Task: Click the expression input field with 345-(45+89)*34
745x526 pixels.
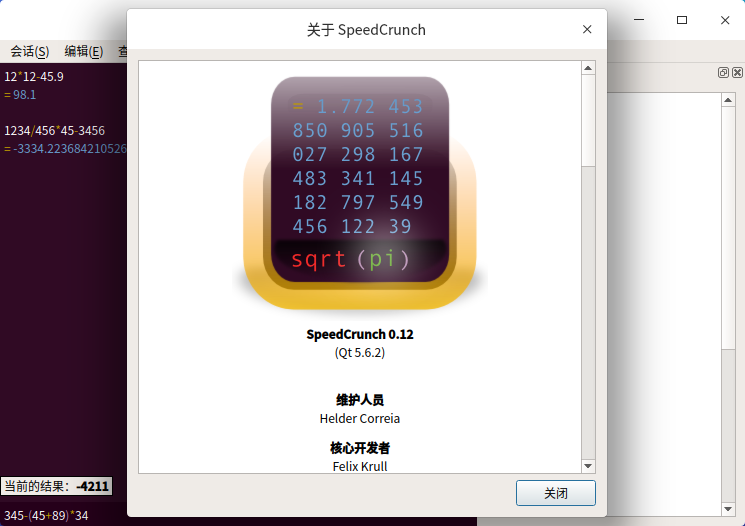Action: (x=60, y=515)
